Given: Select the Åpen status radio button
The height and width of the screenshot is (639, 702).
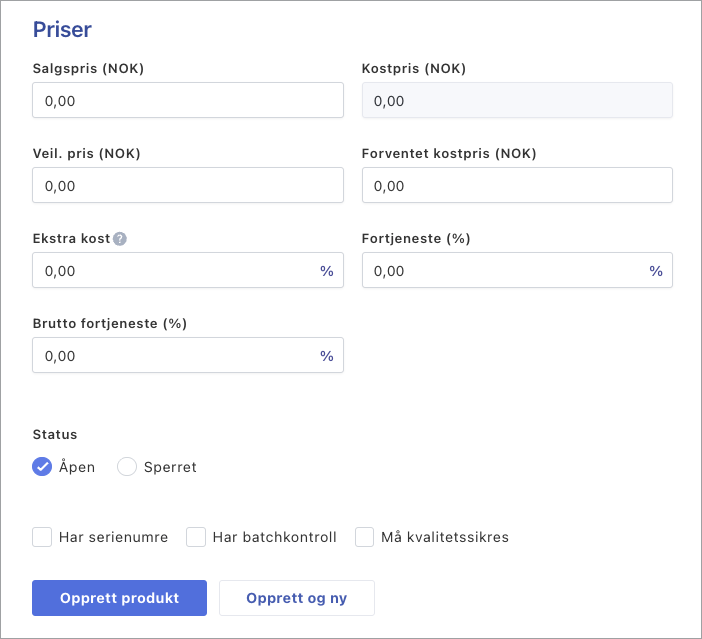Looking at the screenshot, I should (42, 467).
